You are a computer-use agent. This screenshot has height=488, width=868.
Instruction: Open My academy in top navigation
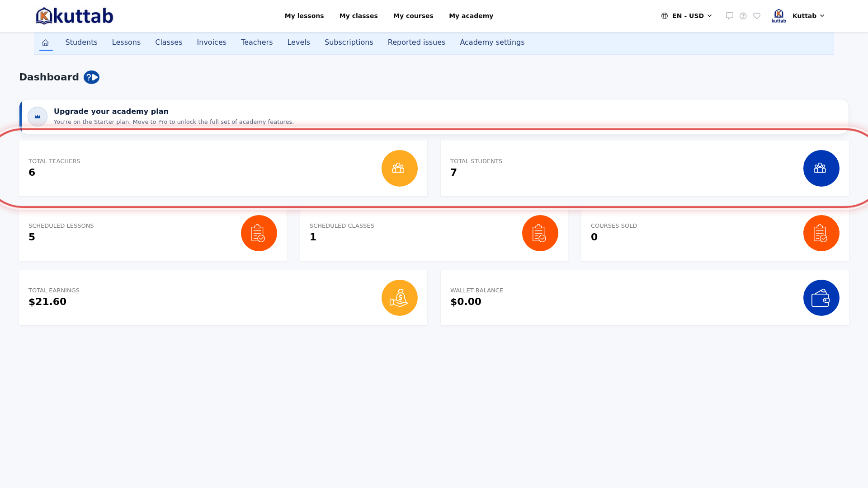(471, 16)
